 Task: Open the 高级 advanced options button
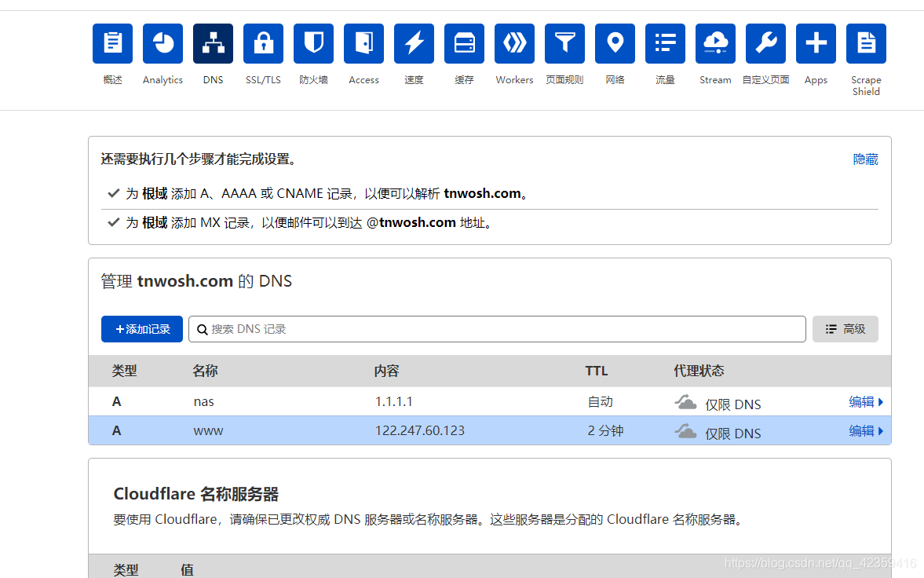845,329
